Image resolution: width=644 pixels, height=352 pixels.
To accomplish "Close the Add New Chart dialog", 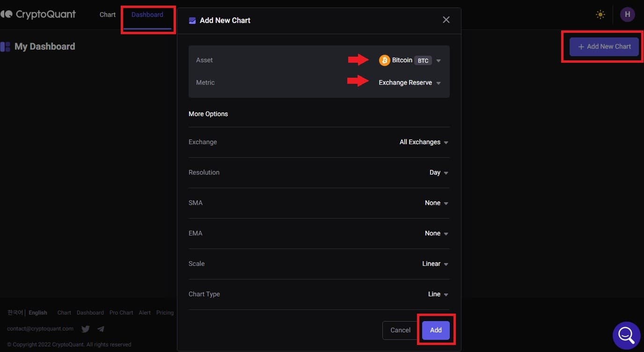I will coord(446,20).
